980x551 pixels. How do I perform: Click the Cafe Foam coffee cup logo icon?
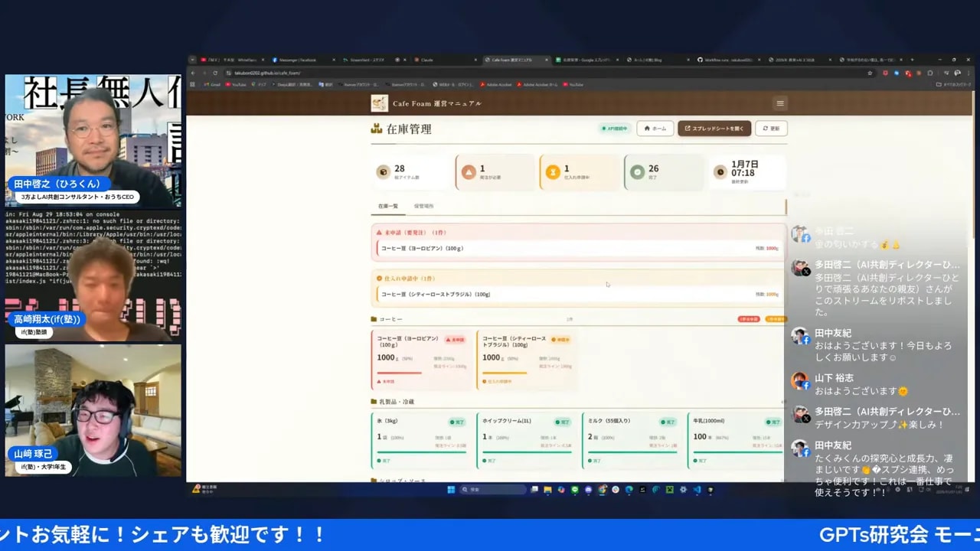(x=379, y=103)
